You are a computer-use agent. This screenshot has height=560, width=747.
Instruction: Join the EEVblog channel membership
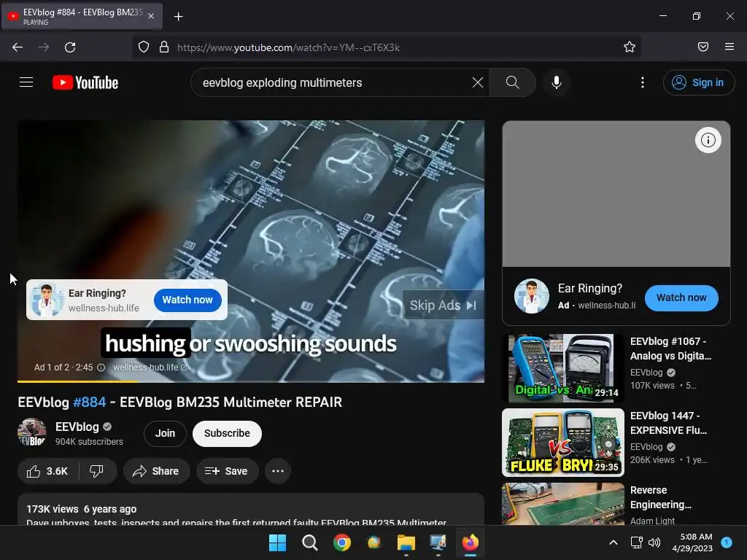click(x=165, y=433)
